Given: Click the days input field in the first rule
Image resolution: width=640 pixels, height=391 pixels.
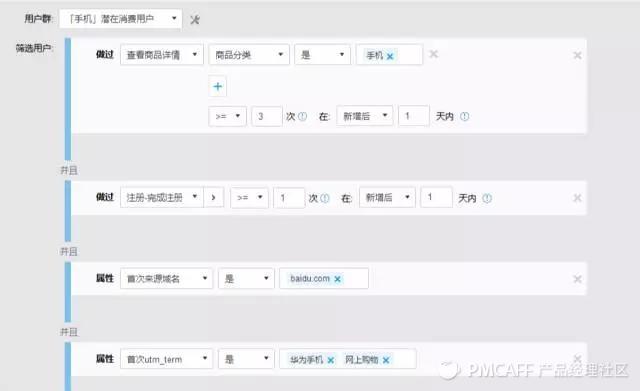Looking at the screenshot, I should 414,116.
